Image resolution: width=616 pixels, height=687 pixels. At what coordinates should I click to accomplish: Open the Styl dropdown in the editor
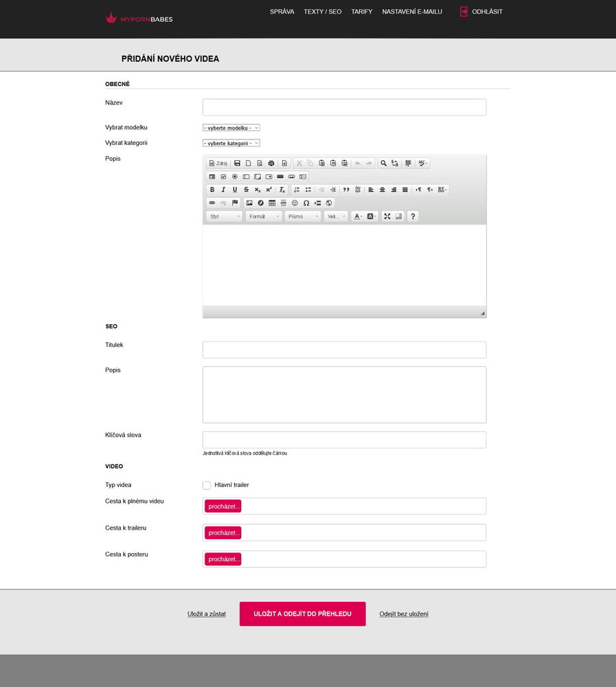pos(225,216)
